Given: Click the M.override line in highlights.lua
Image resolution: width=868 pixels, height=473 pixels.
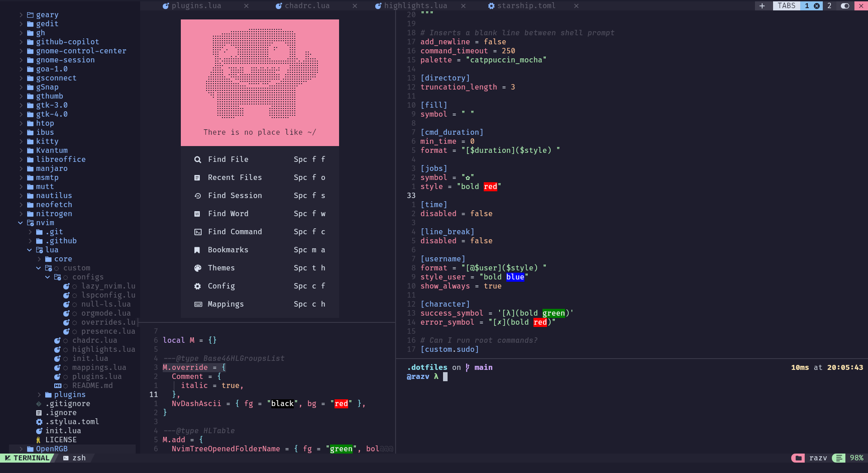Looking at the screenshot, I should (x=194, y=368).
